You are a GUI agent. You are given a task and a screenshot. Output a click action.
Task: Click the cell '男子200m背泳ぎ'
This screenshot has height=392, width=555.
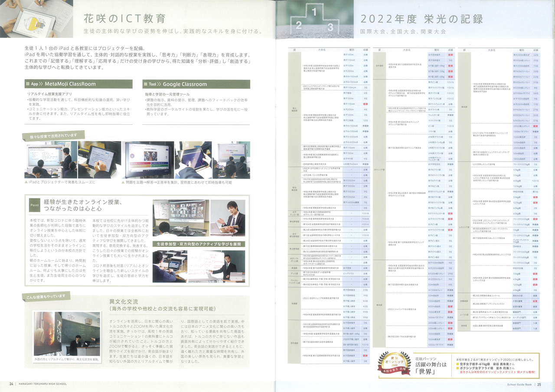point(522,55)
